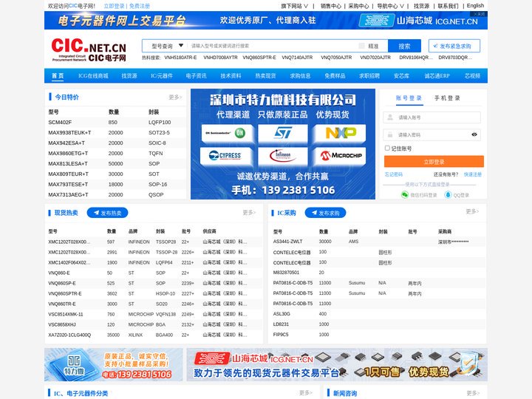
Task: Click the Cypress logo tile
Action: [x=226, y=156]
